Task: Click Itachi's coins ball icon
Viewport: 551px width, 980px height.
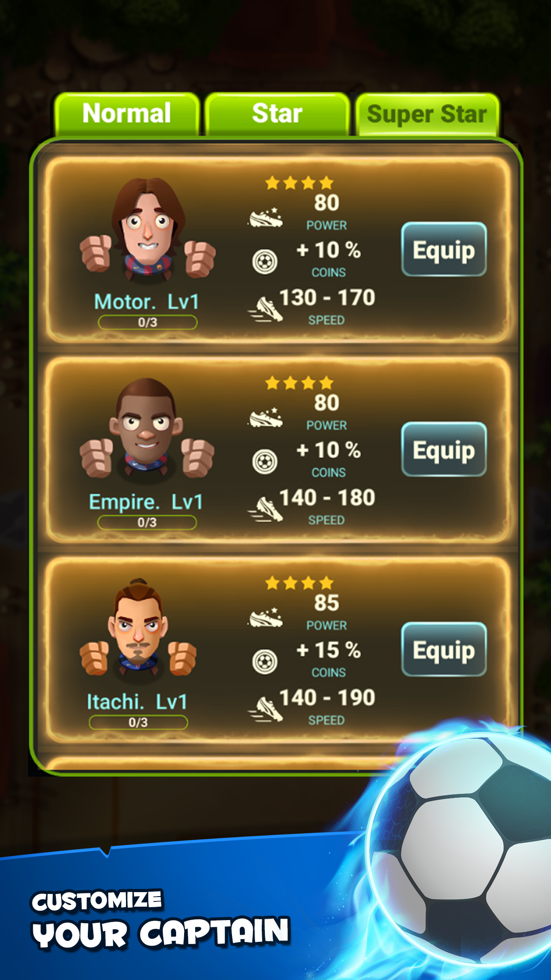Action: coord(265,662)
